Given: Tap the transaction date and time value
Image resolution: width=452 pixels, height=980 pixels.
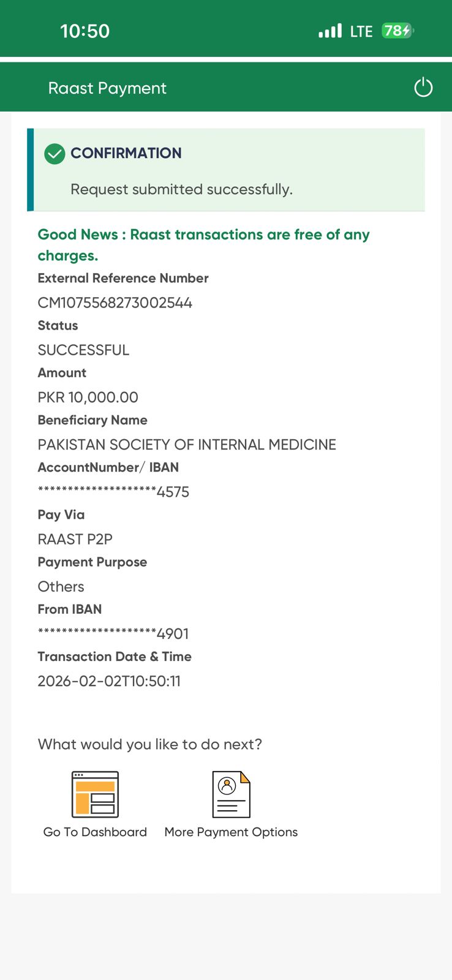Looking at the screenshot, I should [109, 681].
